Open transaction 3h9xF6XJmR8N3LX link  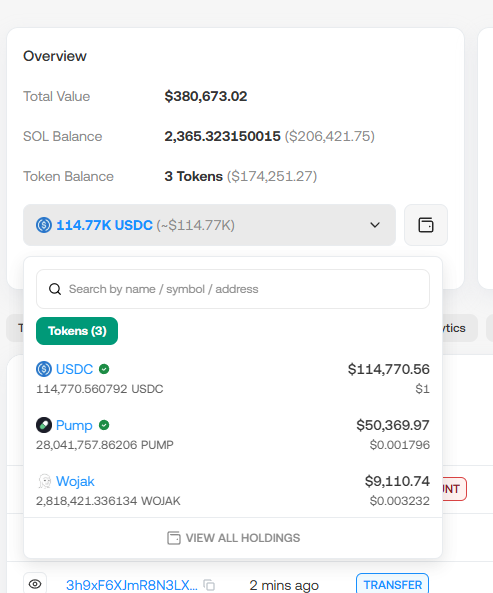132,585
